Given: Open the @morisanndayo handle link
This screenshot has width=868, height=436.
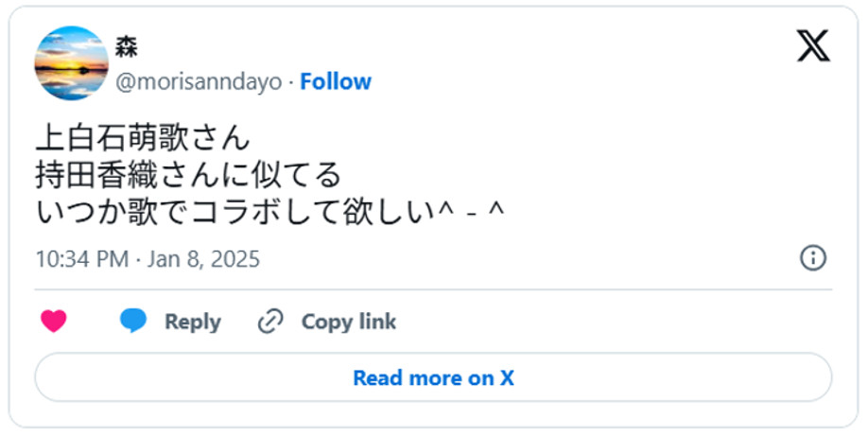Looking at the screenshot, I should click(198, 82).
